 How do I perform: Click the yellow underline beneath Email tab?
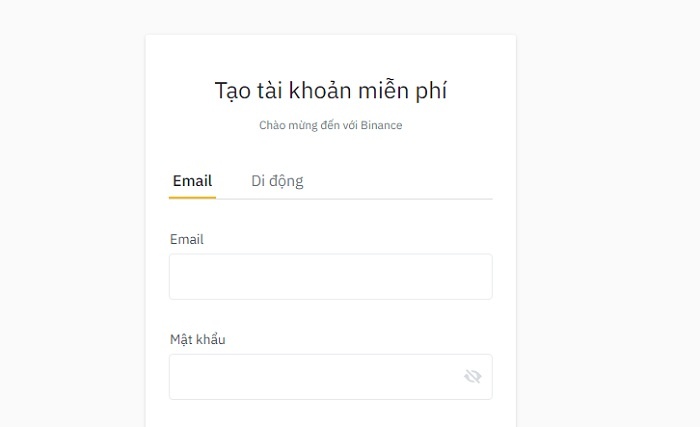[192, 197]
